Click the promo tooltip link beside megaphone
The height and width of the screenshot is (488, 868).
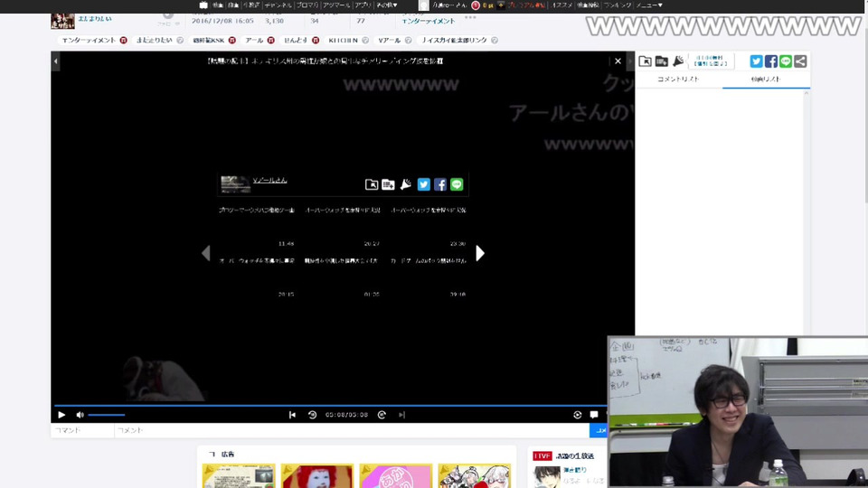pyautogui.click(x=711, y=61)
